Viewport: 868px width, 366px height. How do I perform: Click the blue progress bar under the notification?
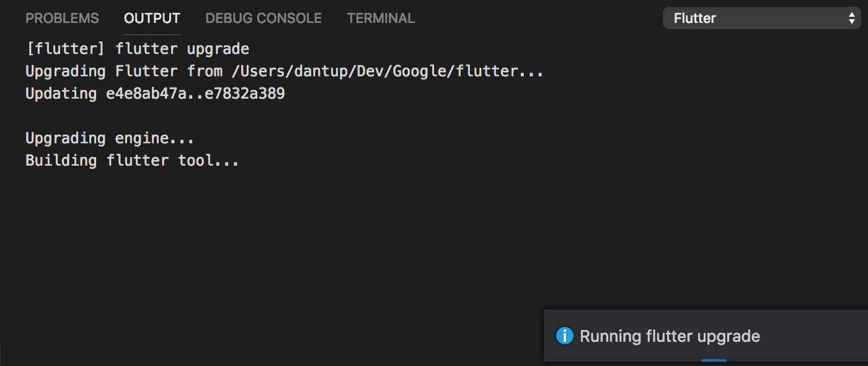714,360
